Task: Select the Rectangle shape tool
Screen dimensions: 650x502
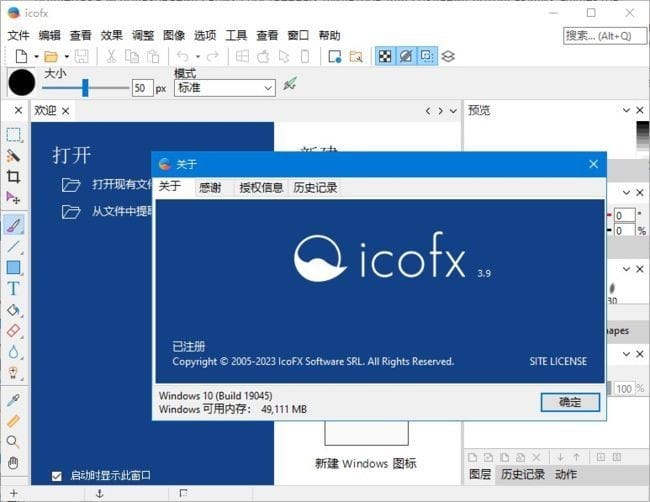Action: pyautogui.click(x=13, y=267)
